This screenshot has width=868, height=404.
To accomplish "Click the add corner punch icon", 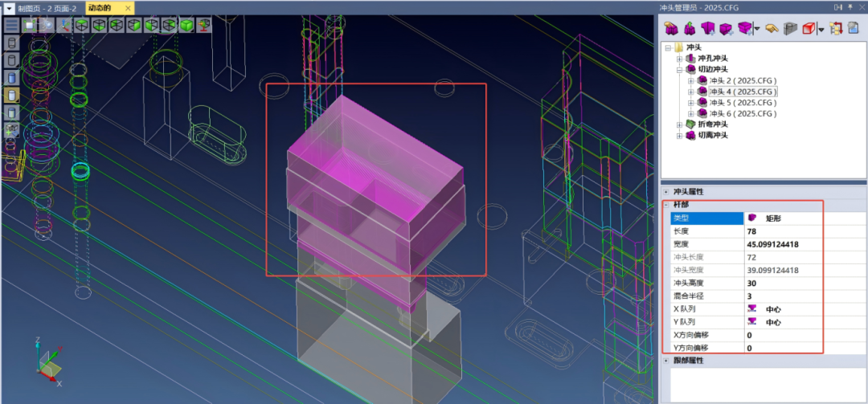I will (708, 28).
